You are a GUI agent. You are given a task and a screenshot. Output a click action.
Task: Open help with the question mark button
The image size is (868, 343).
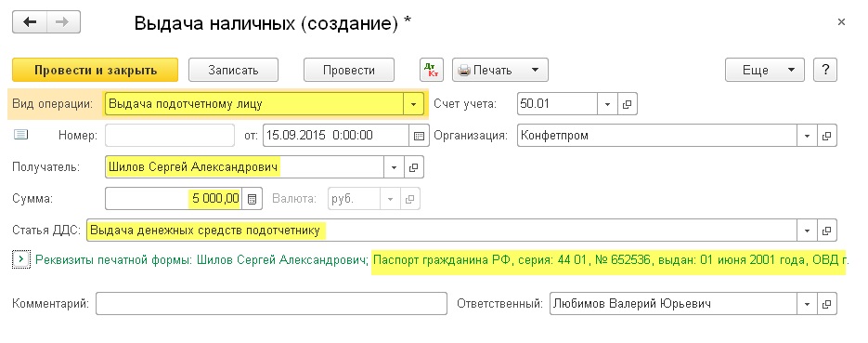click(824, 71)
